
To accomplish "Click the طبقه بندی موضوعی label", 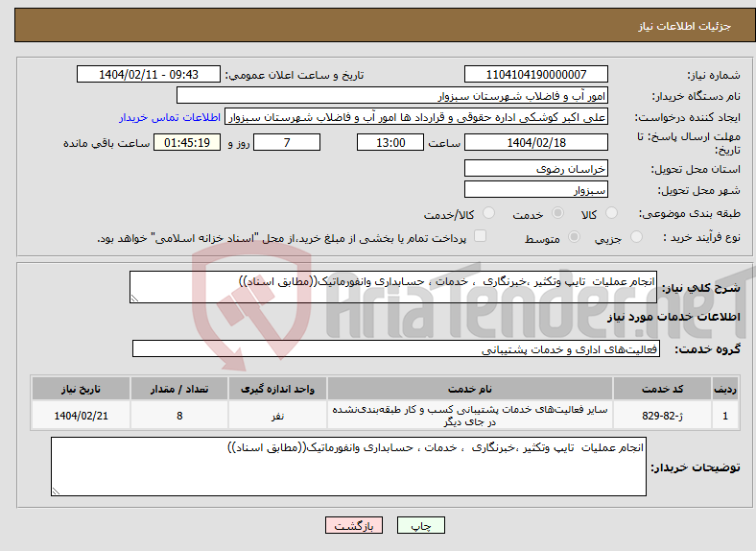I will [690, 213].
